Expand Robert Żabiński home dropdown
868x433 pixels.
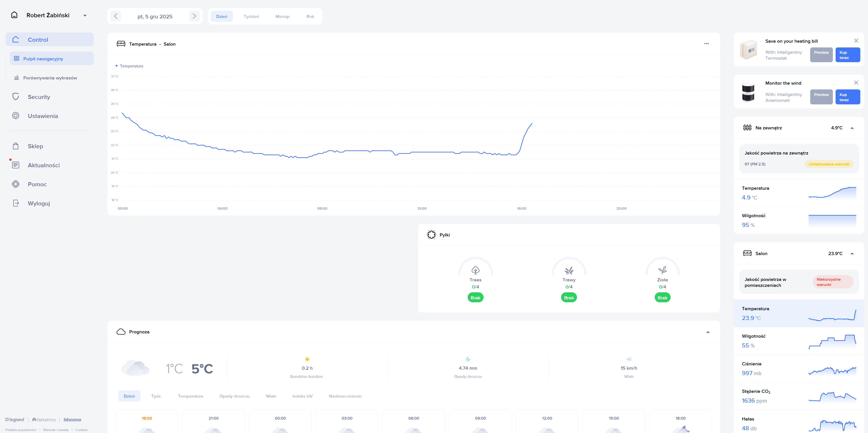coord(85,15)
